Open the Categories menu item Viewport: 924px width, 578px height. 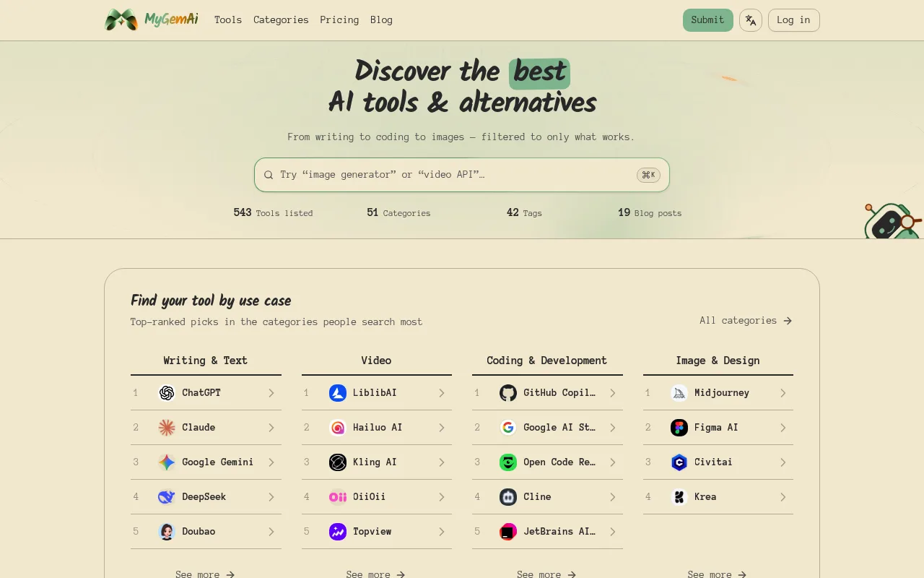[x=281, y=20]
